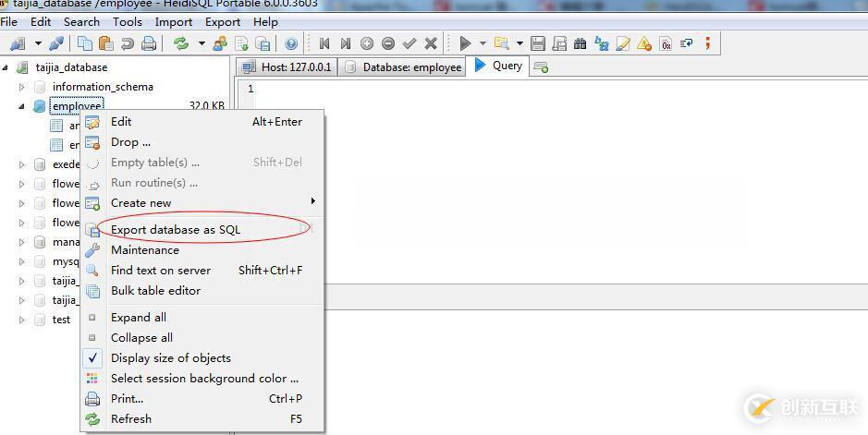868x435 pixels.
Task: Click the Cancel editing X icon
Action: tap(431, 43)
